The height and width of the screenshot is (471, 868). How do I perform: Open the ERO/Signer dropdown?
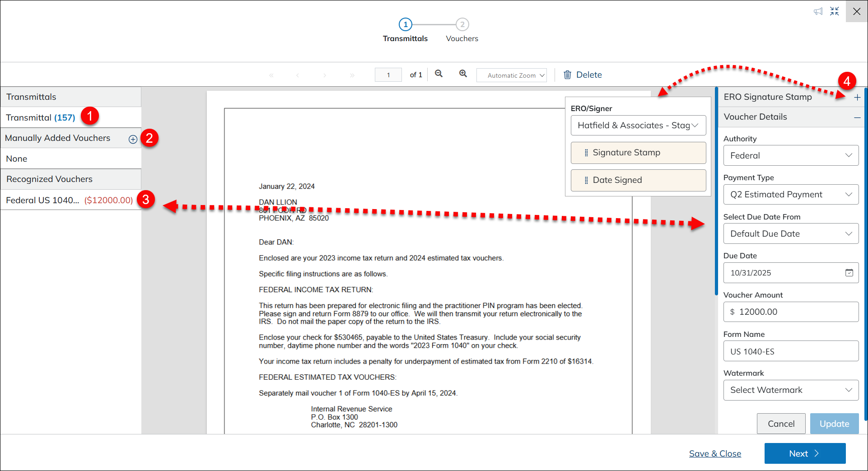pyautogui.click(x=638, y=126)
